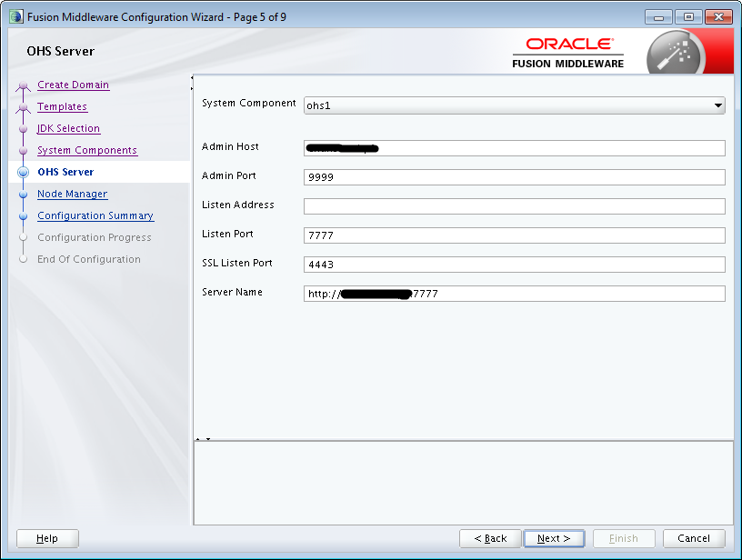The height and width of the screenshot is (560, 742).
Task: Click the End Of Configuration step bullet
Action: click(24, 259)
